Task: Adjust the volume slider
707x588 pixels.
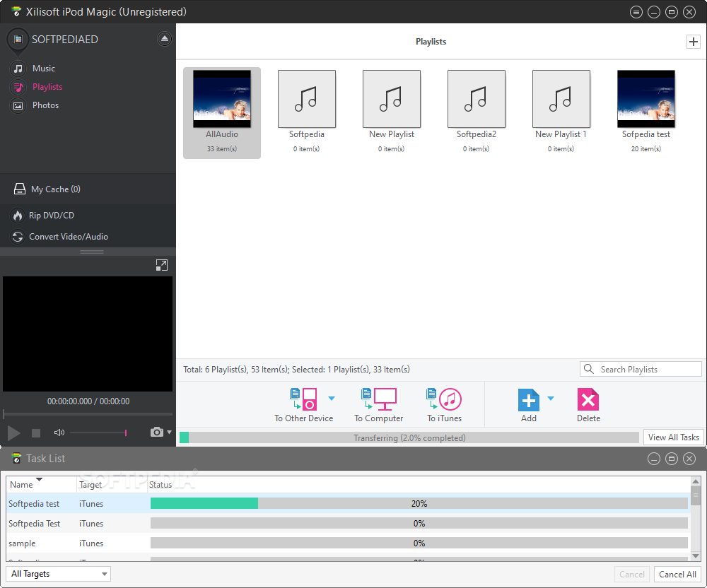Action: (98, 433)
